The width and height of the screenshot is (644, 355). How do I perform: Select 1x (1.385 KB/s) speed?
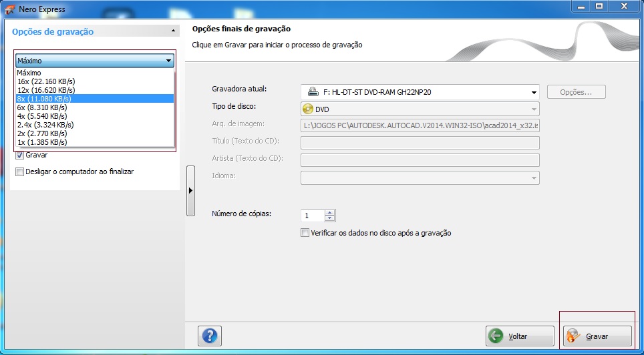pyautogui.click(x=95, y=142)
